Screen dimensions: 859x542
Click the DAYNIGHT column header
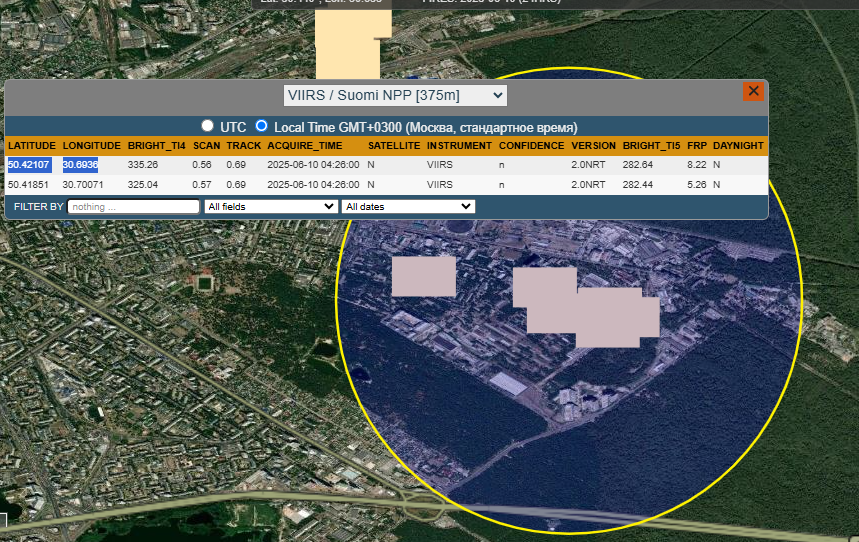[738, 146]
